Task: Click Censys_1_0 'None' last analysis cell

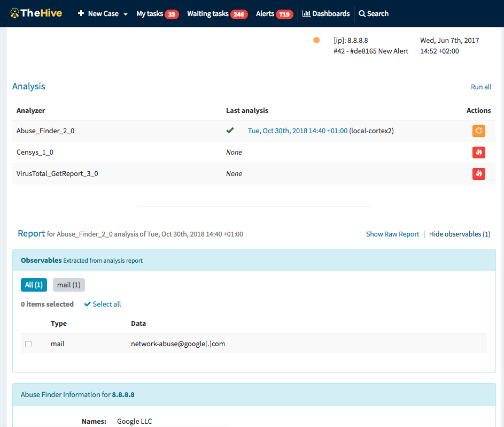Action: tap(234, 152)
